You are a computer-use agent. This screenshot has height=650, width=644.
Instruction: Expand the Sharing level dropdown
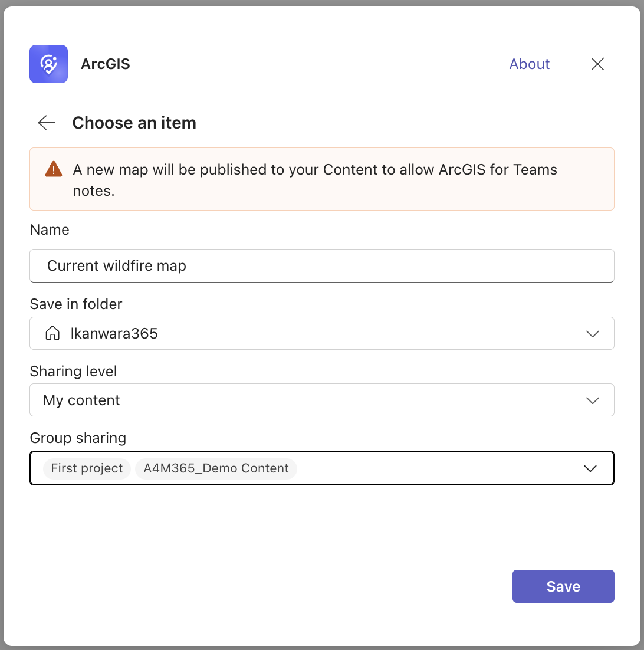593,400
